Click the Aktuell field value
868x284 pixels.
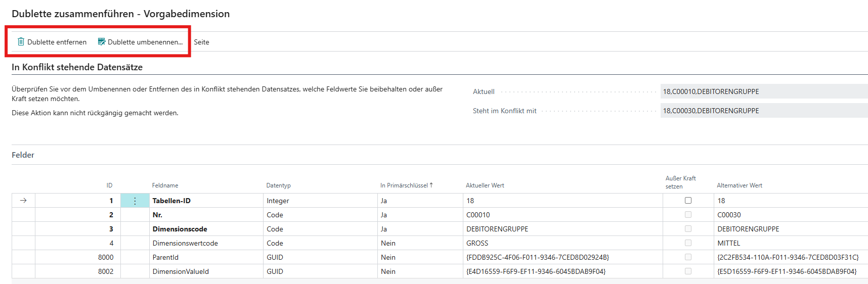pyautogui.click(x=763, y=91)
